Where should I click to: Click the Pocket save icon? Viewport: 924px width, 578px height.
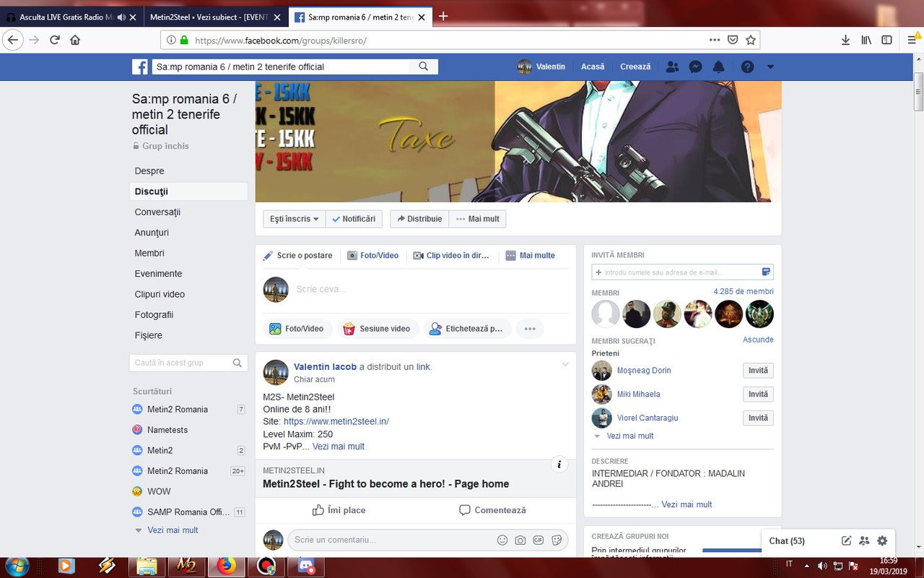pos(733,40)
